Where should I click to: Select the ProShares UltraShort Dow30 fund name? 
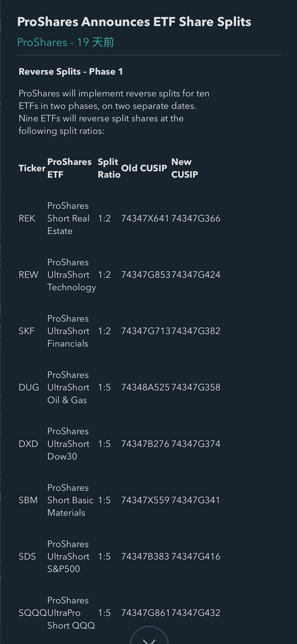coord(68,444)
